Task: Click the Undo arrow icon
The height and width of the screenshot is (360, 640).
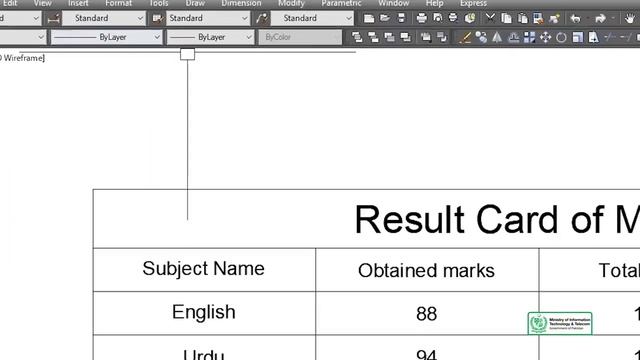Action: pos(575,18)
